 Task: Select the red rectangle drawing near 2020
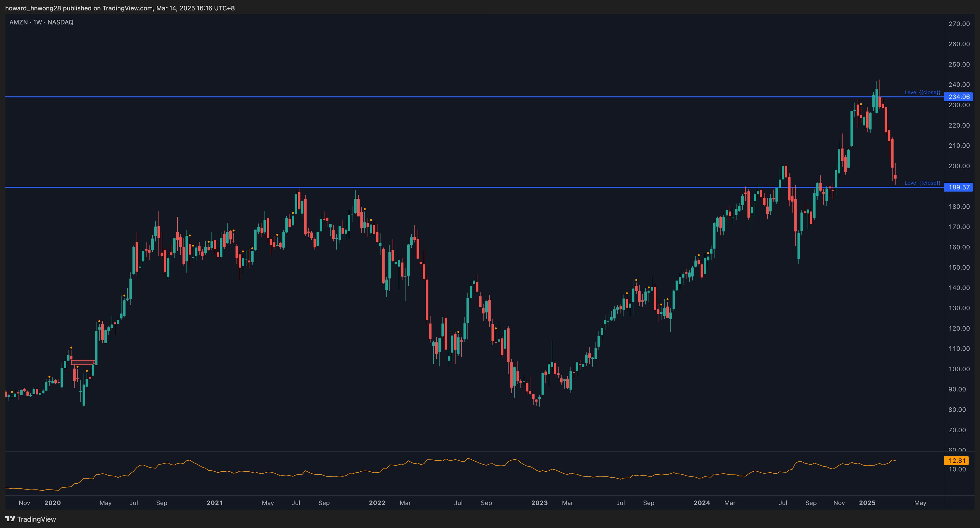[x=82, y=362]
